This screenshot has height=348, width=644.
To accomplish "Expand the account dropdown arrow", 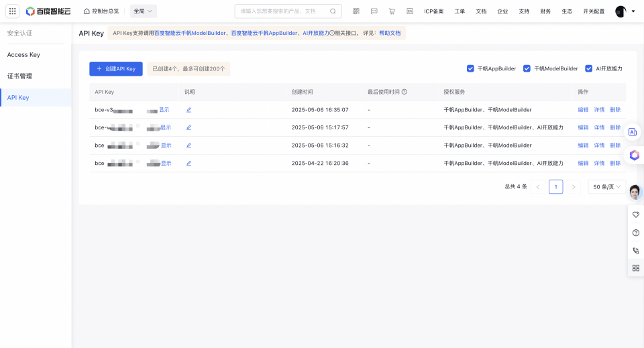I will tap(633, 11).
